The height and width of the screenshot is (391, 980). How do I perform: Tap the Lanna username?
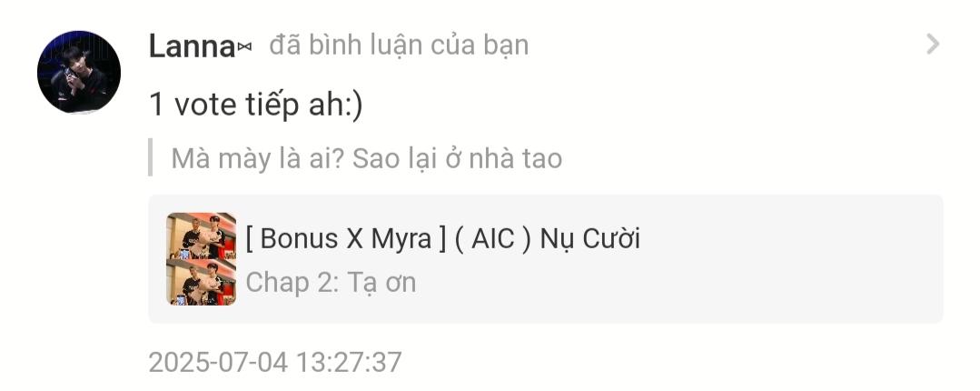coord(192,46)
